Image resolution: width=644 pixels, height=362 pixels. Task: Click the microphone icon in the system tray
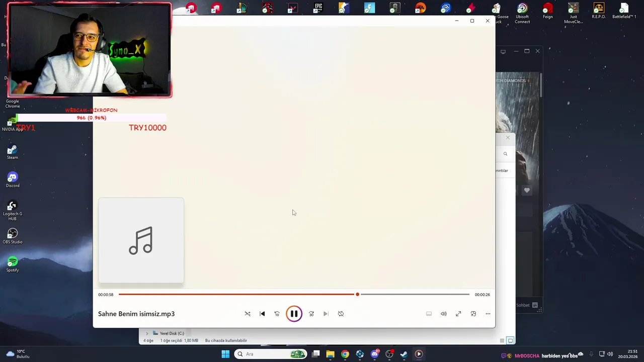pyautogui.click(x=591, y=354)
